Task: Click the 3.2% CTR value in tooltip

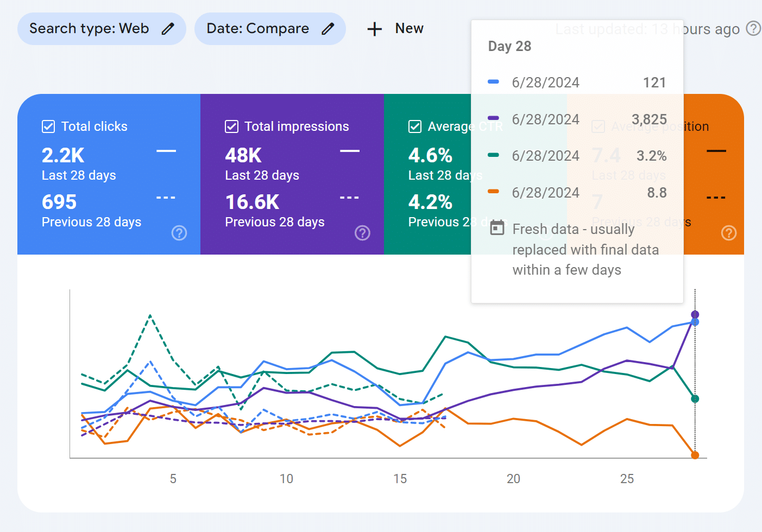Action: coord(652,156)
